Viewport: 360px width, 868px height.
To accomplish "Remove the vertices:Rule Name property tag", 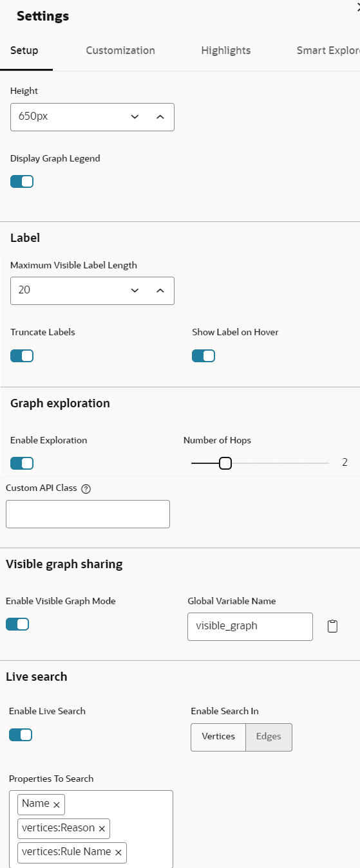I will tap(118, 853).
